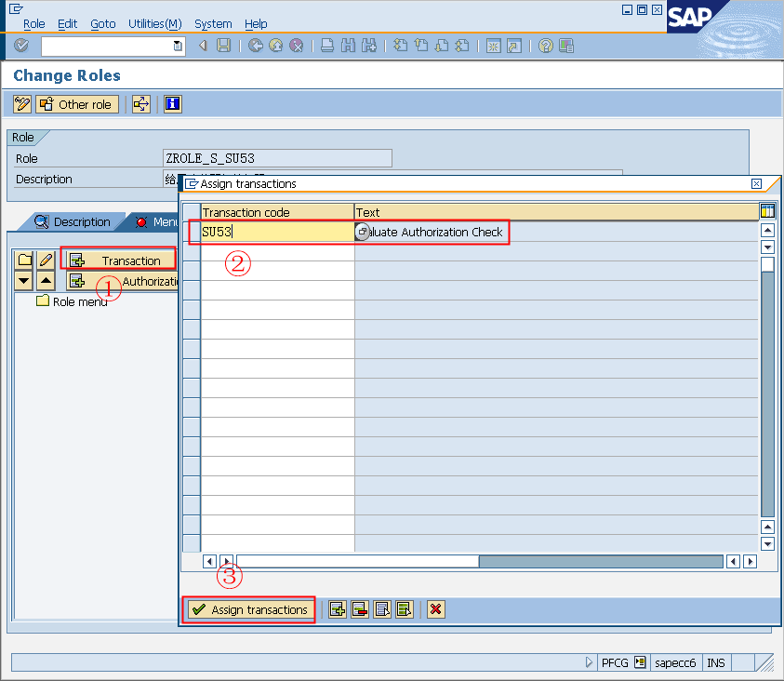The image size is (784, 681).
Task: Click the blue Information icon
Action: (172, 104)
